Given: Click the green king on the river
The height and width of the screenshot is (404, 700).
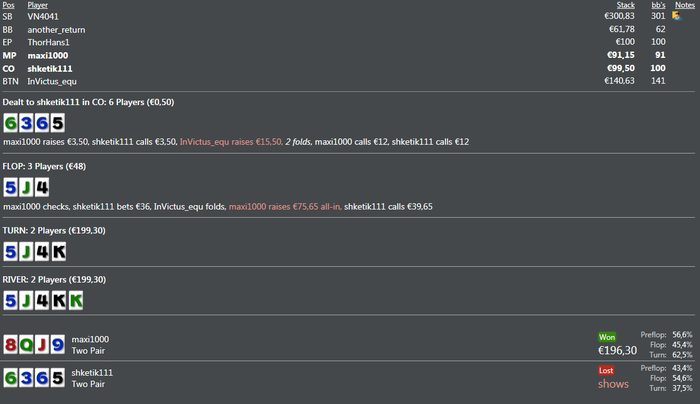Looking at the screenshot, I should tap(75, 300).
